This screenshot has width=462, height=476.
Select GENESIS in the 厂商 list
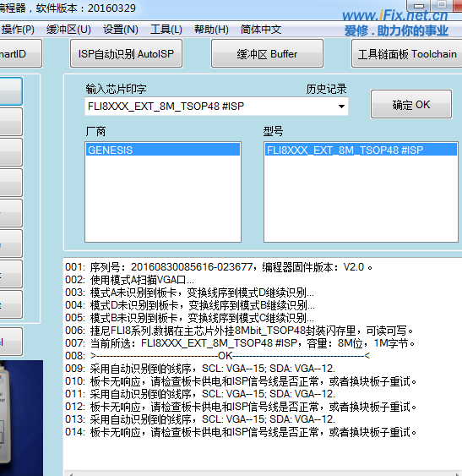pyautogui.click(x=163, y=150)
